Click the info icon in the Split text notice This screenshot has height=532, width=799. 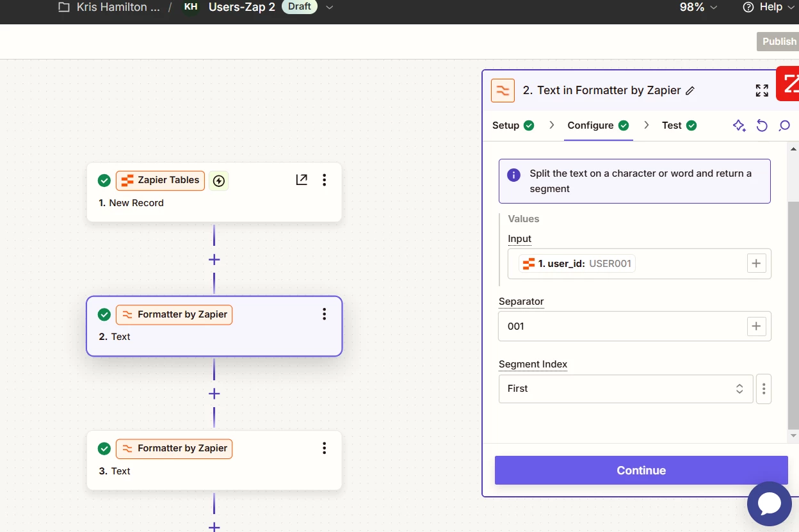coord(513,175)
